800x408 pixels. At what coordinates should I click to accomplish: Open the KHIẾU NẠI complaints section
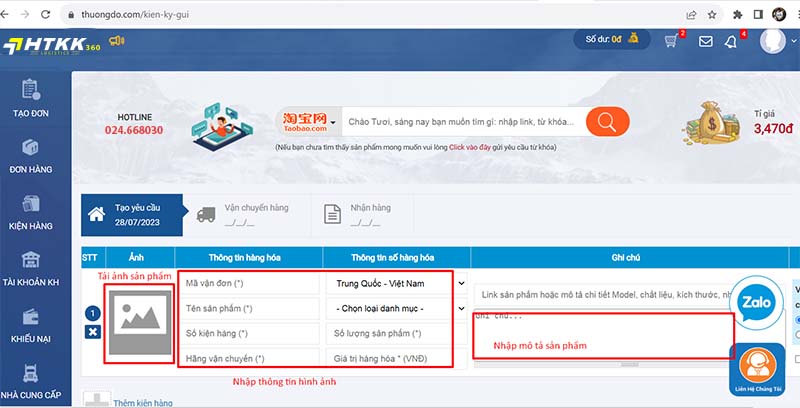31,325
